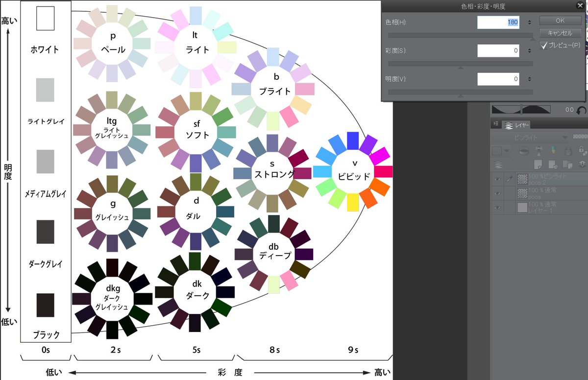
Task: Click the 彩度(S) slider track
Action: 461,64
